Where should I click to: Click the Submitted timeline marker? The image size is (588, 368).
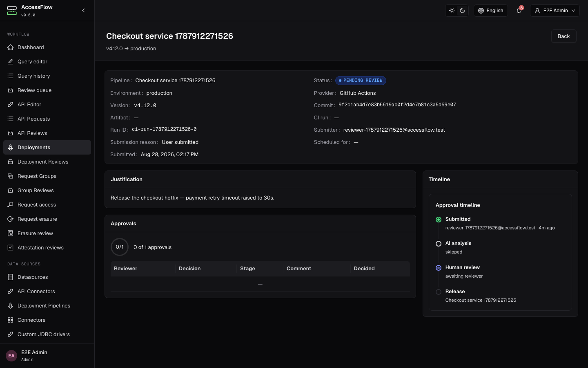pos(439,220)
